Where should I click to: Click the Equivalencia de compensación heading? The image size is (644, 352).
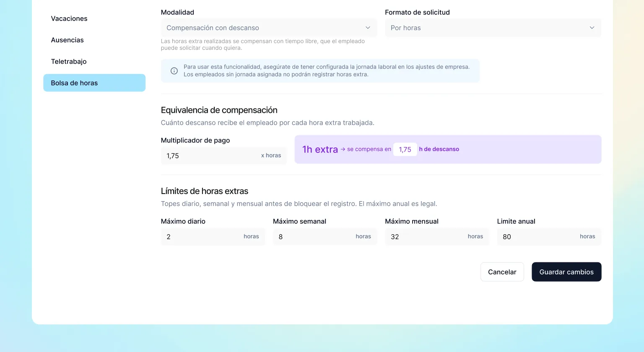pyautogui.click(x=219, y=110)
